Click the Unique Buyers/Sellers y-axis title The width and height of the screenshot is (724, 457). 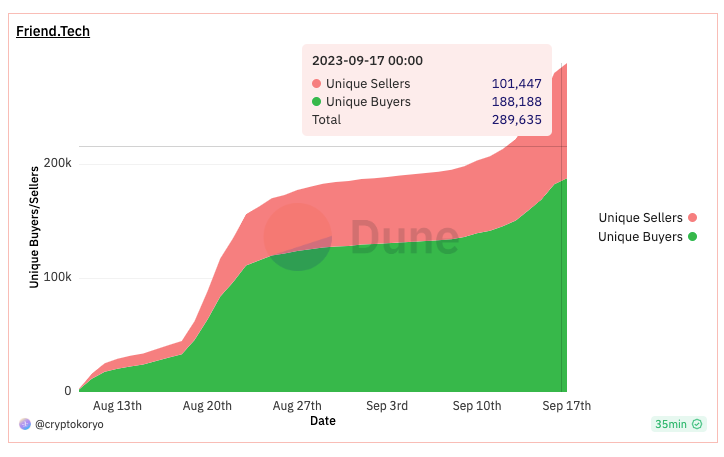tap(34, 227)
